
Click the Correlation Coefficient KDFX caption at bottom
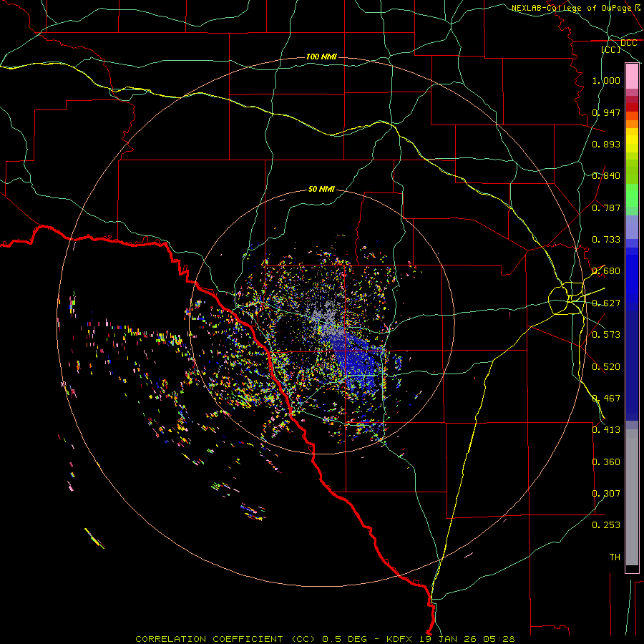point(325,639)
